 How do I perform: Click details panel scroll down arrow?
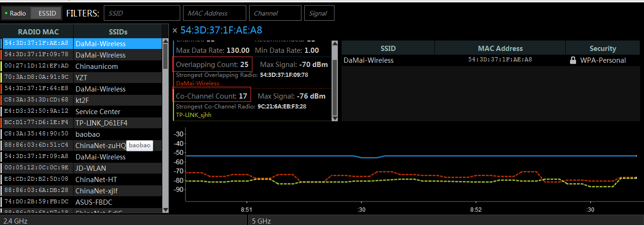coord(335,118)
